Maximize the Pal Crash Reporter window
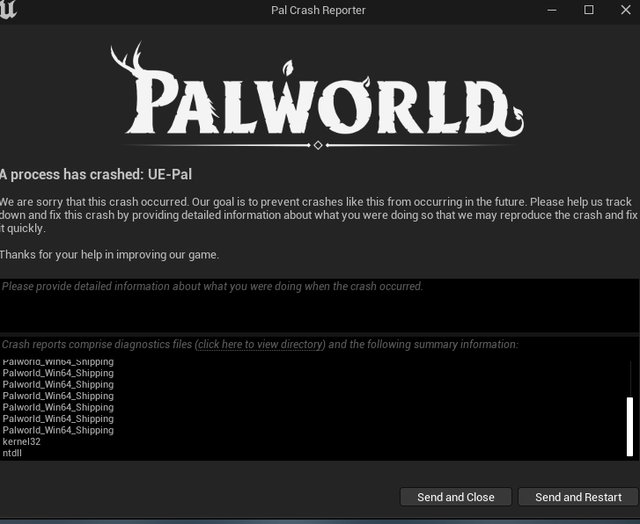Screen dimensions: 640x524 (x=589, y=10)
